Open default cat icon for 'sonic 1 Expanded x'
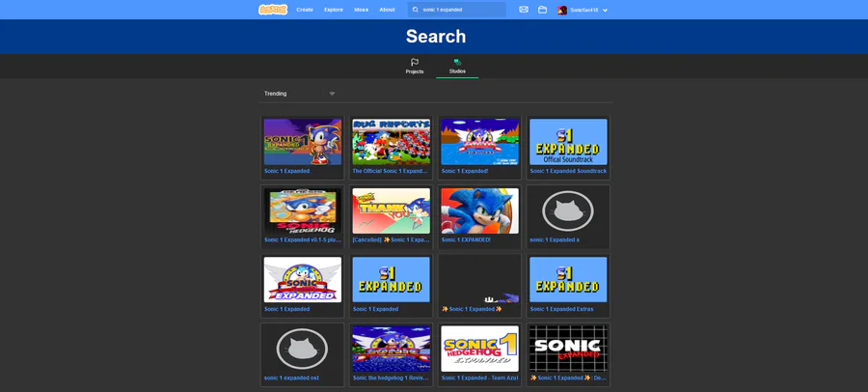Screen dimensions: 868x392 568,210
